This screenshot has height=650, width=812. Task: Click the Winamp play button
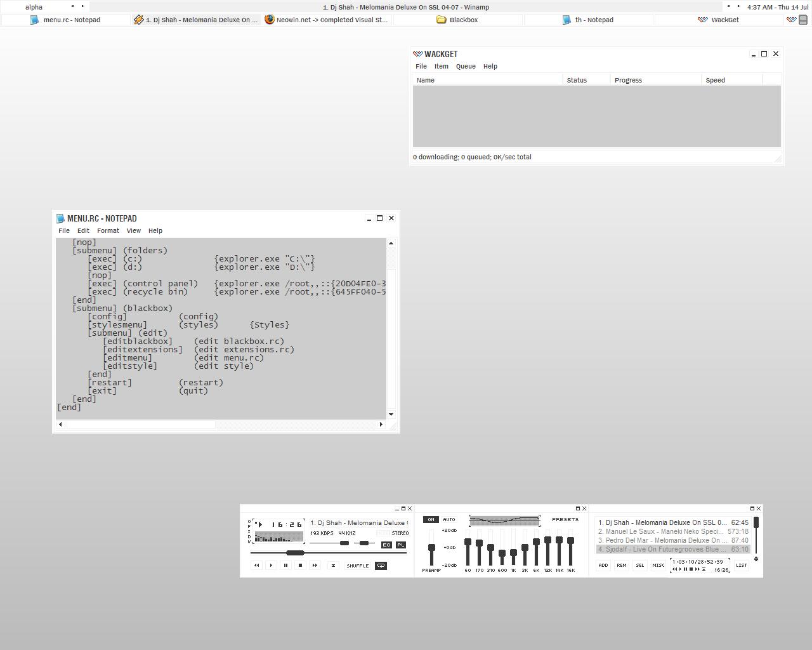click(271, 566)
